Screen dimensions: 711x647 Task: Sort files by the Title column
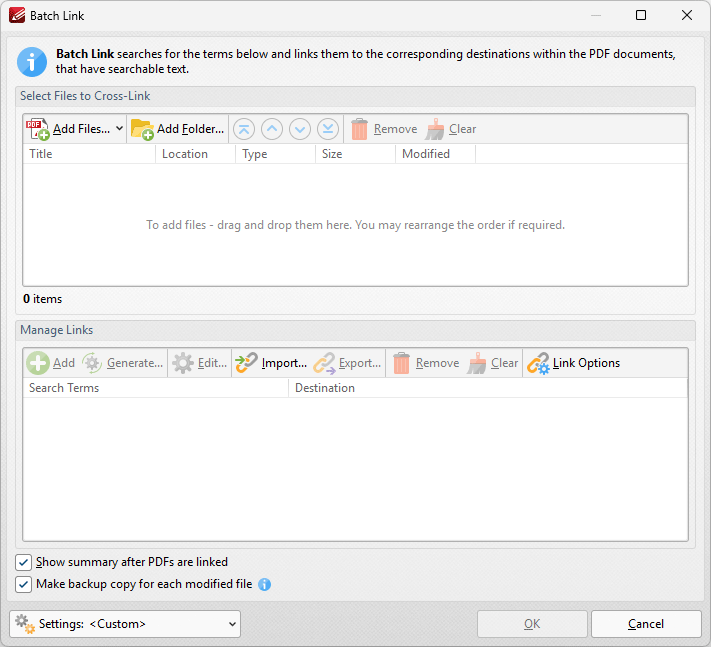89,154
